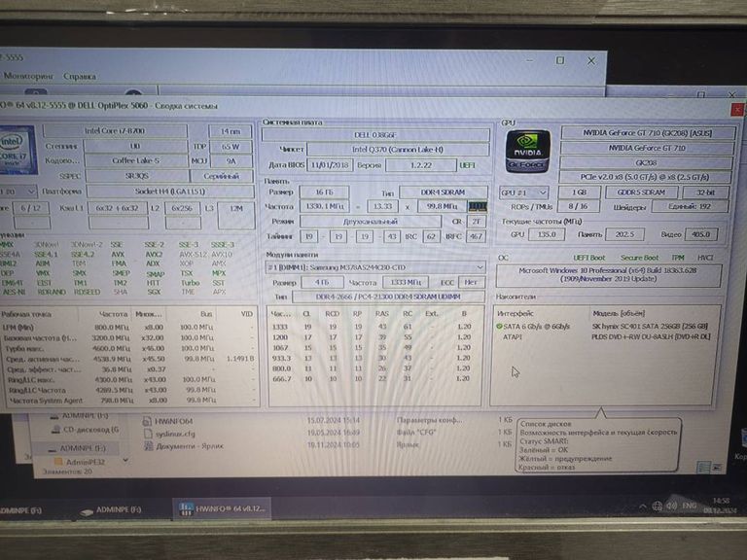The height and width of the screenshot is (560, 747).
Task: Click the Intel Core i7-8700 CPU name field
Action: tap(115, 130)
